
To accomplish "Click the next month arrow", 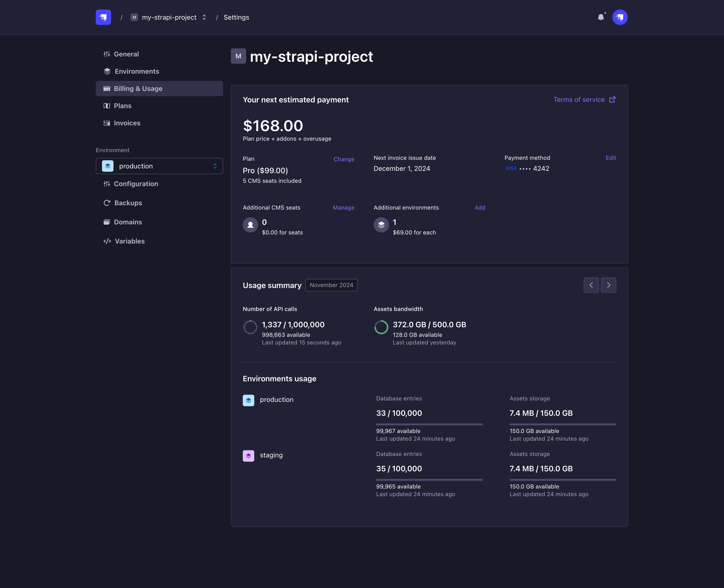I will 608,285.
